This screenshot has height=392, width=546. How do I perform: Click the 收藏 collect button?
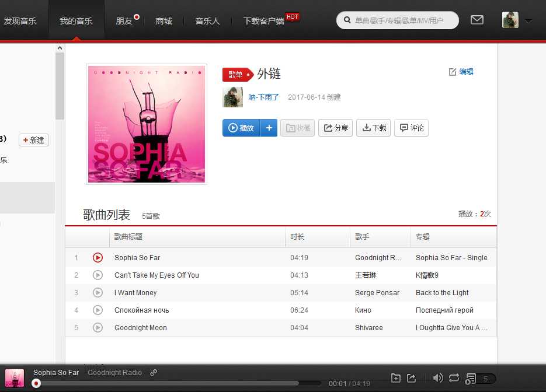pos(297,128)
